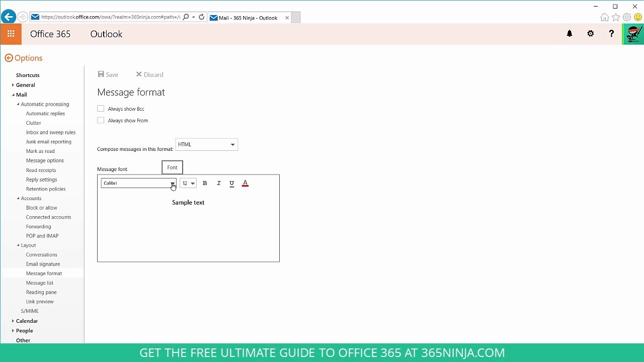This screenshot has height=362, width=644.
Task: Open Automatic replies settings
Action: [45, 114]
